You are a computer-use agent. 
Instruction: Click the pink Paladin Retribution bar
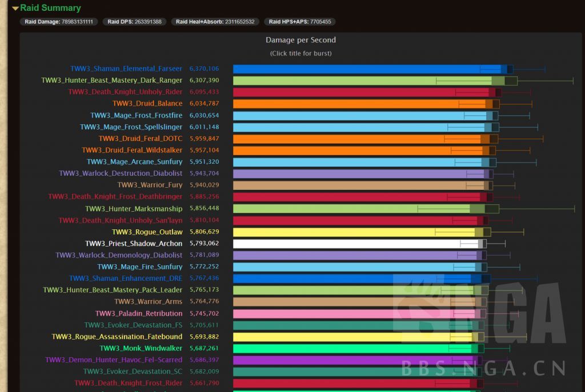tap(354, 314)
